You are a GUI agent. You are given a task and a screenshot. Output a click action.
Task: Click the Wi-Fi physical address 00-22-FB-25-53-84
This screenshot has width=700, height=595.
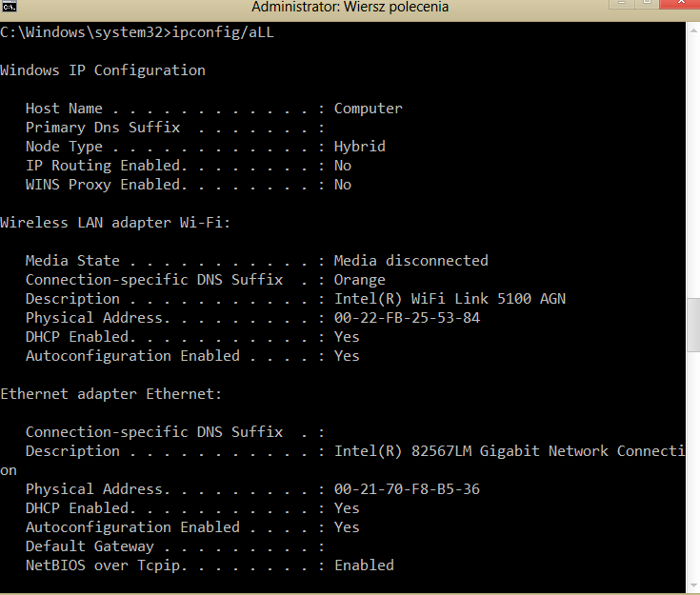408,318
